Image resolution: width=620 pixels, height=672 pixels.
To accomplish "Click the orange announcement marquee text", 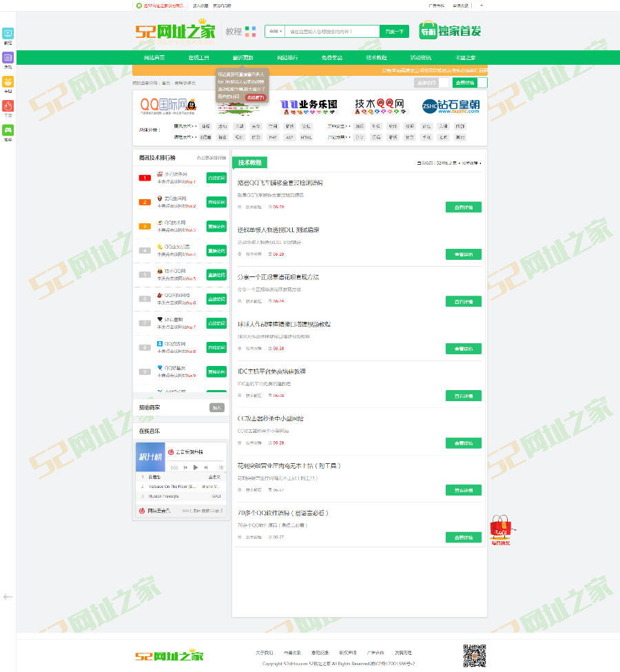I will point(434,70).
